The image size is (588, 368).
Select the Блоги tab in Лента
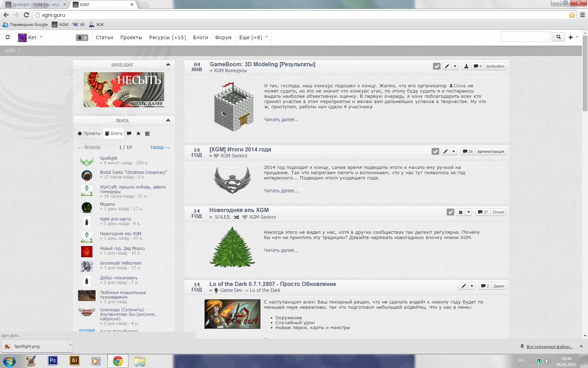(114, 134)
